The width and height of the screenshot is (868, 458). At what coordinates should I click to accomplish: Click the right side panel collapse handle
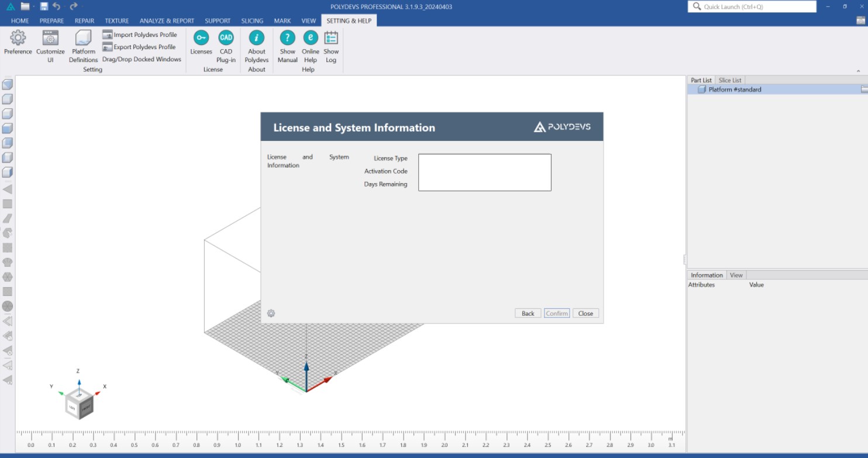tap(684, 259)
